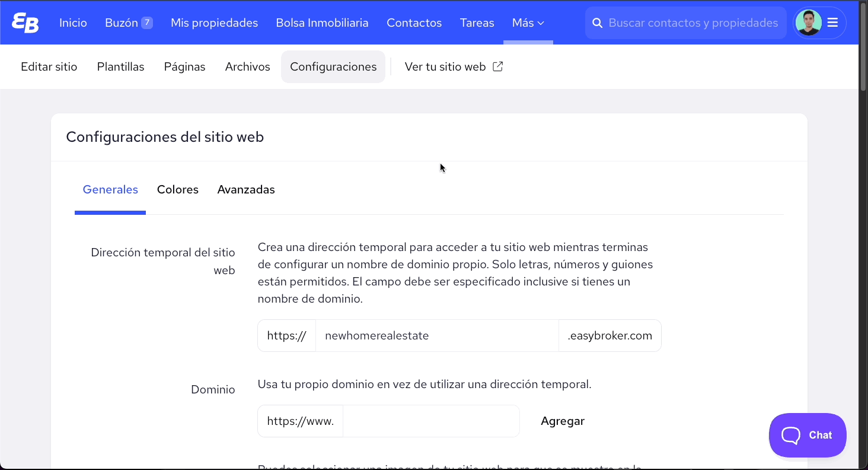Open the Chat widget
The image size is (868, 470).
[808, 435]
